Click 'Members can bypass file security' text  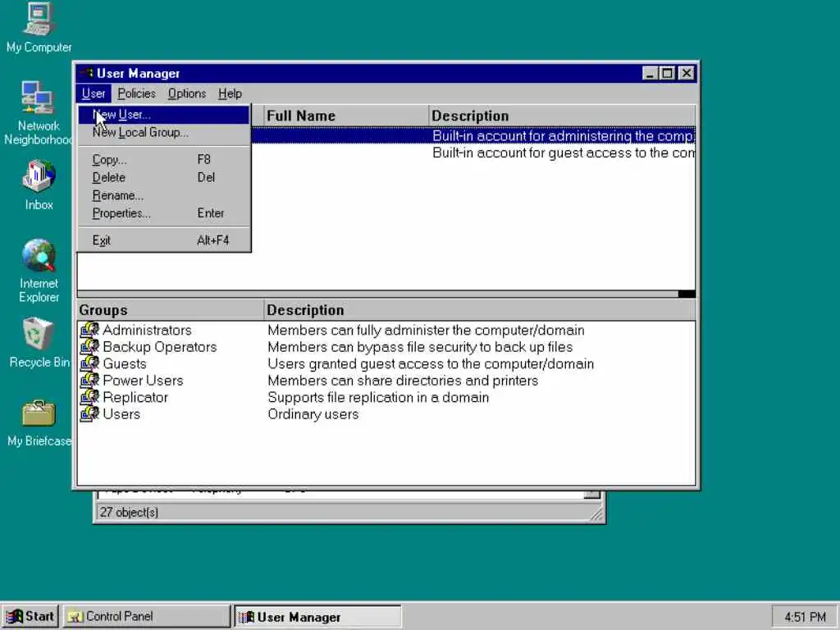420,347
